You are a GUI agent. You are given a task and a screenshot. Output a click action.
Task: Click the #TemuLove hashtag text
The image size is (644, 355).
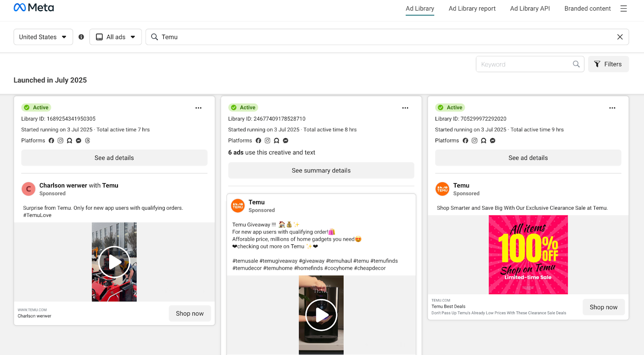click(37, 215)
